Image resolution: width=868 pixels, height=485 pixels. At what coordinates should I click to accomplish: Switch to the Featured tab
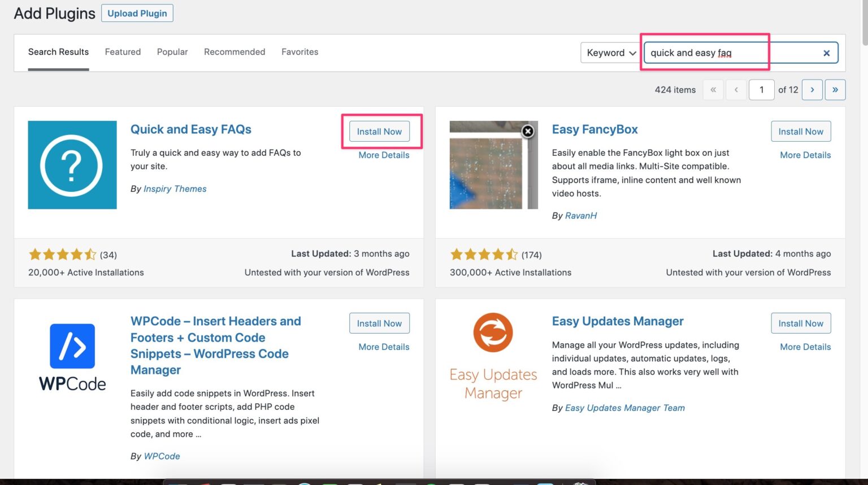(123, 52)
